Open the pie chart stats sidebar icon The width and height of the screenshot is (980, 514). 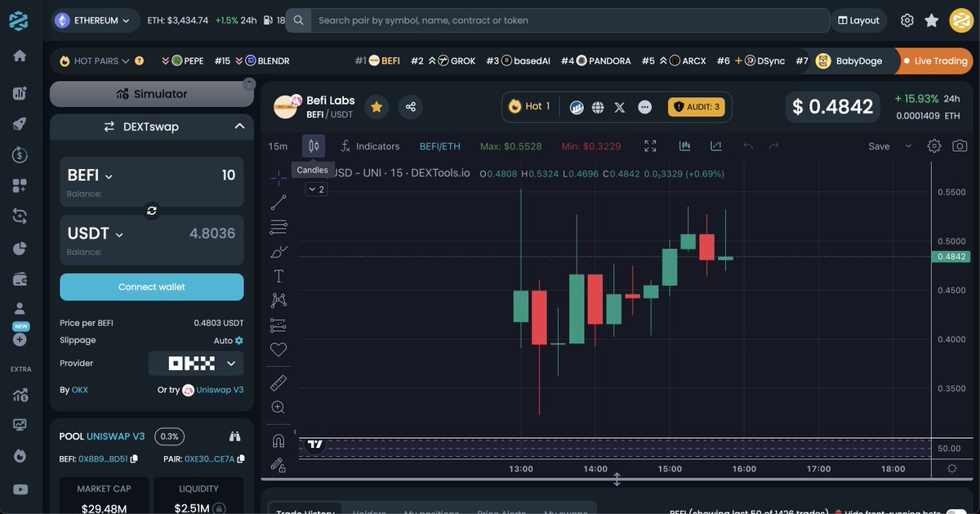[20, 248]
